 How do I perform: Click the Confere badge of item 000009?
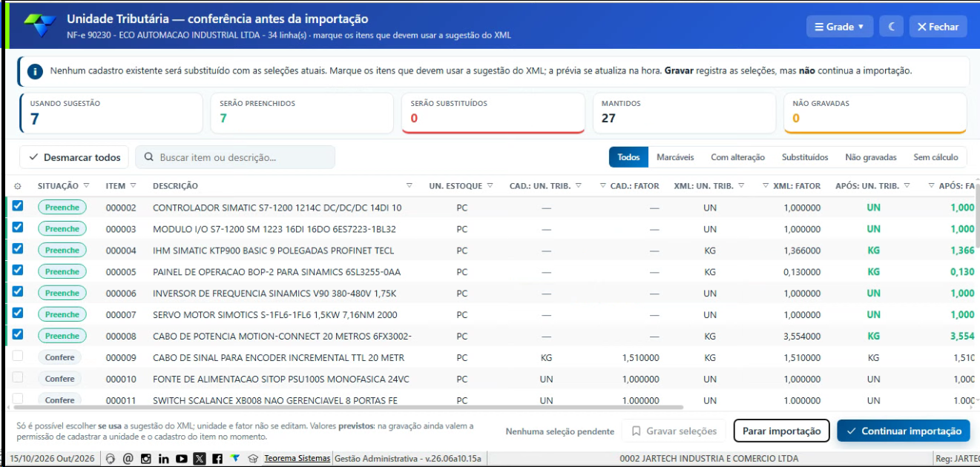point(60,357)
